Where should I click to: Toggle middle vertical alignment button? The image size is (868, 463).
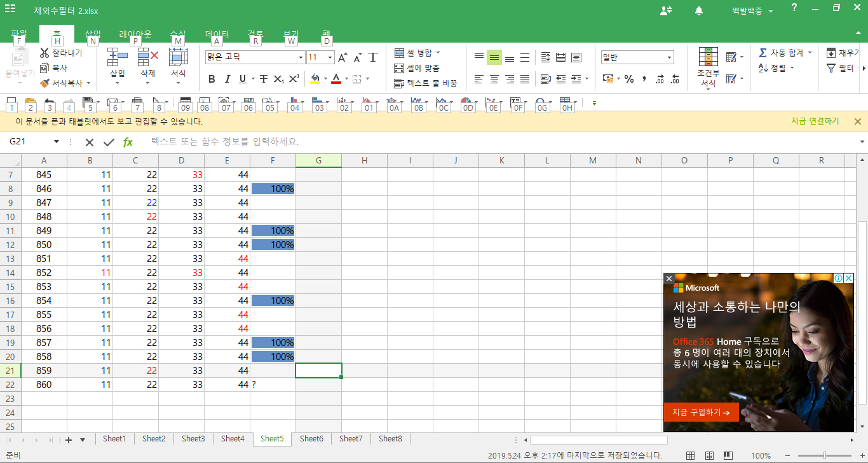pos(494,57)
